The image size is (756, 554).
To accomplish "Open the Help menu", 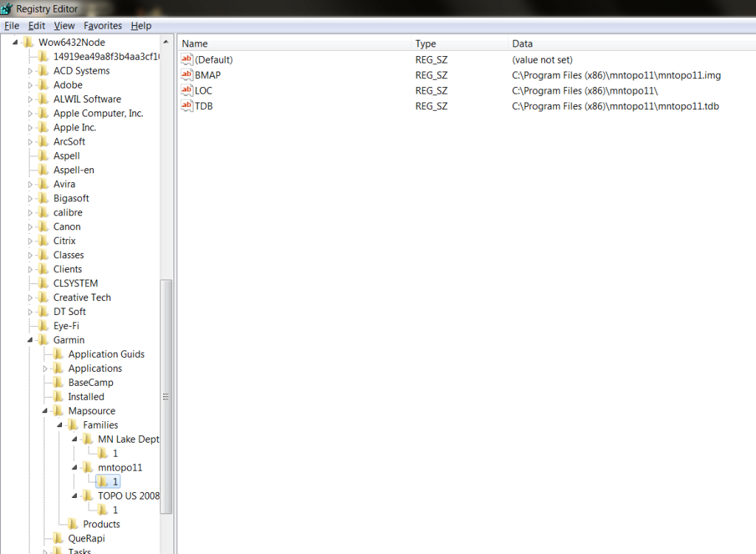I will click(141, 26).
